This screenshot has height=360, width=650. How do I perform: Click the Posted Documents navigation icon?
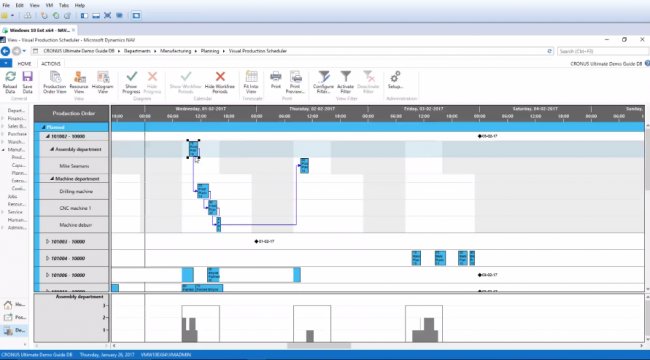click(x=8, y=318)
